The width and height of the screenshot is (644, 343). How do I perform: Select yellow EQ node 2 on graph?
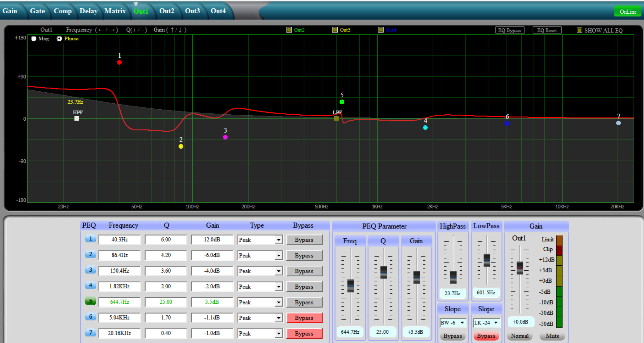coord(181,146)
